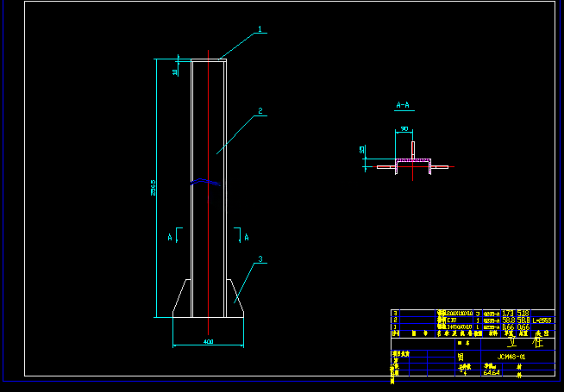Select the '5.18' total weight in parts list

[523, 314]
